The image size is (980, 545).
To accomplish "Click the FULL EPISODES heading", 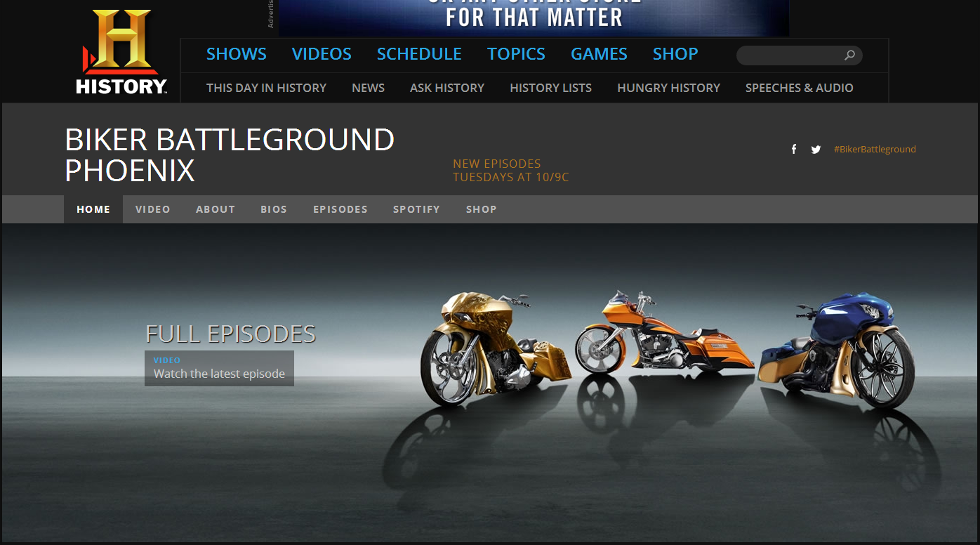I will coord(230,334).
